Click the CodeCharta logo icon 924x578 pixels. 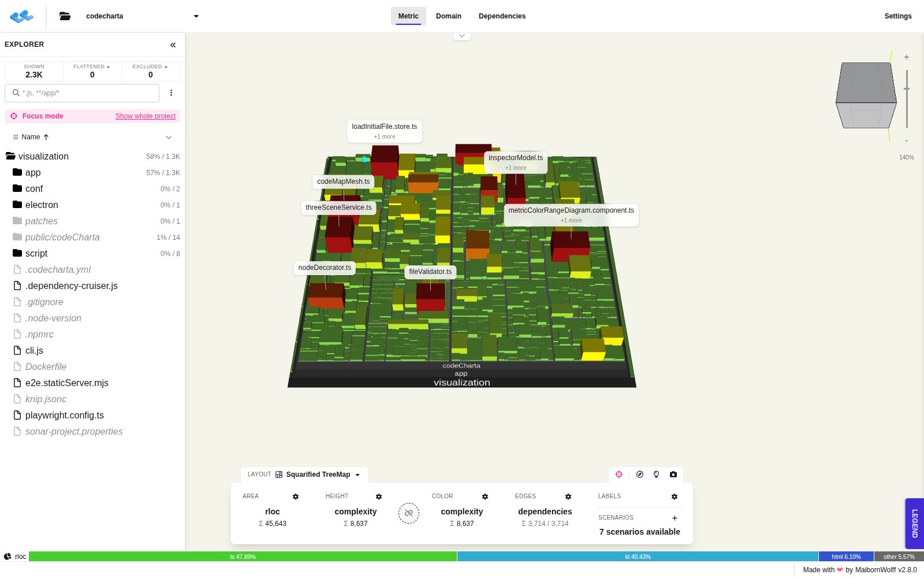pos(22,16)
